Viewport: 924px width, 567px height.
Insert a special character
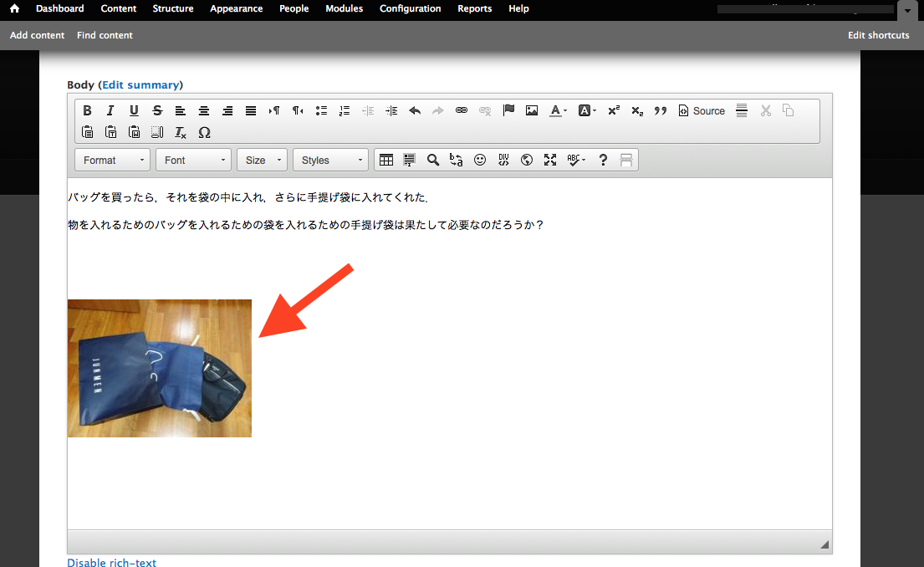pyautogui.click(x=205, y=132)
